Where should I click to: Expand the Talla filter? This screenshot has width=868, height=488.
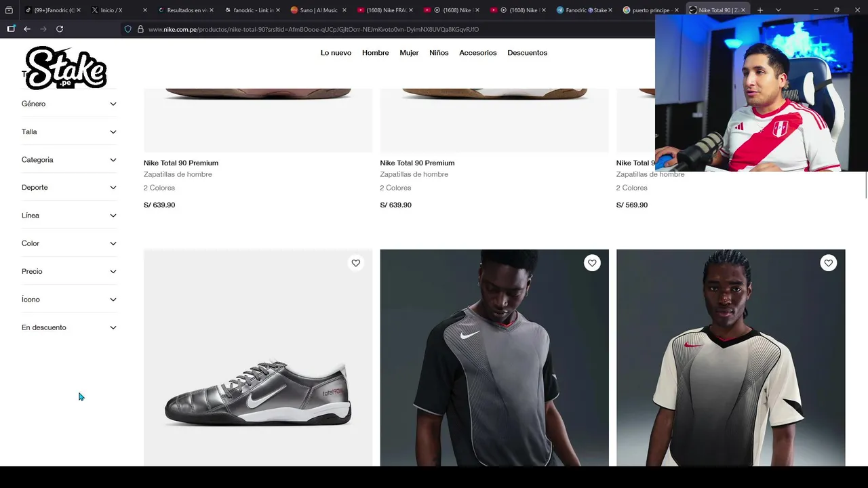(x=68, y=131)
